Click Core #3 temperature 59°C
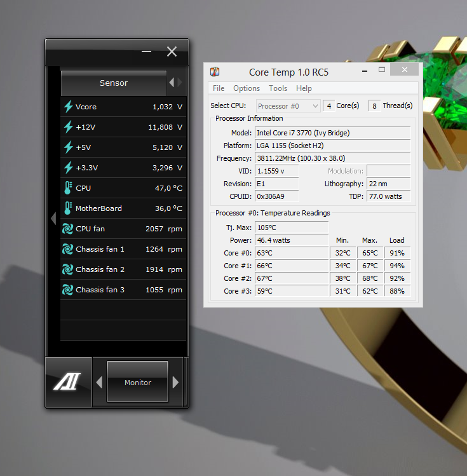Screen dimensions: 467x476 292,292
